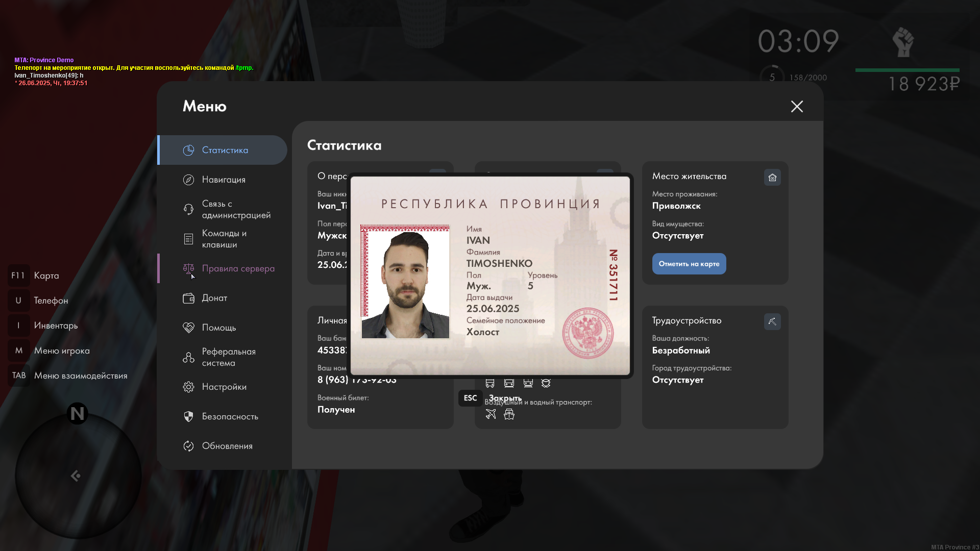This screenshot has width=980, height=551.
Task: Click issue date 25.06.2025 on passport
Action: (x=493, y=309)
